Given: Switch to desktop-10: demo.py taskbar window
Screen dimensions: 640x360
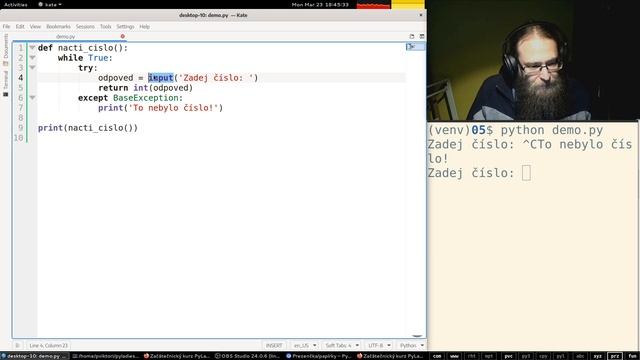Looking at the screenshot, I should (x=34, y=356).
